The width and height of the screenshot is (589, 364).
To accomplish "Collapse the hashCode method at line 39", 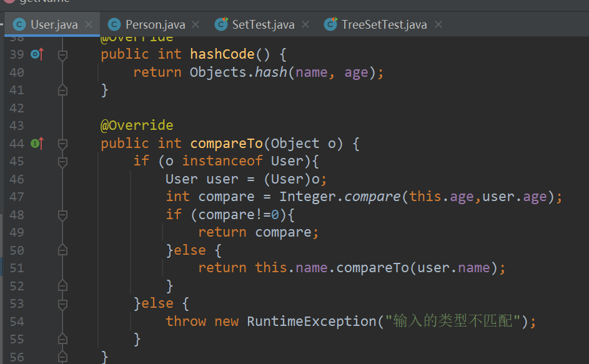I will [x=62, y=55].
